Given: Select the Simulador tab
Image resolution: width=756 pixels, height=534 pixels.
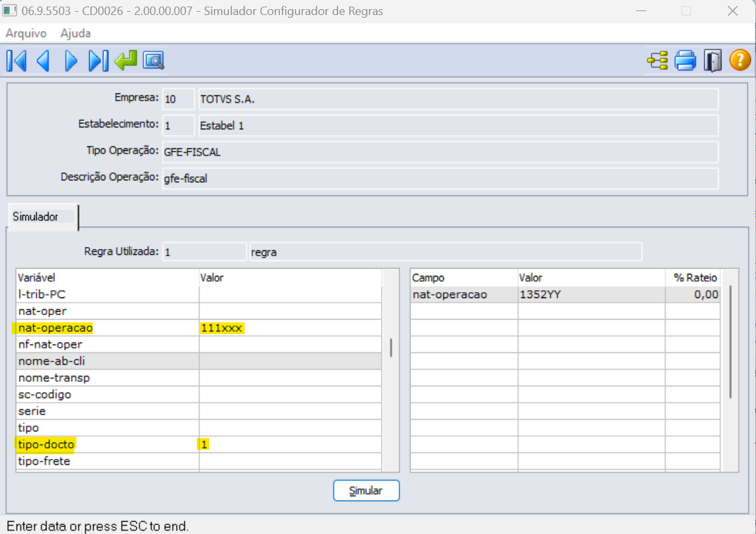Looking at the screenshot, I should (43, 217).
